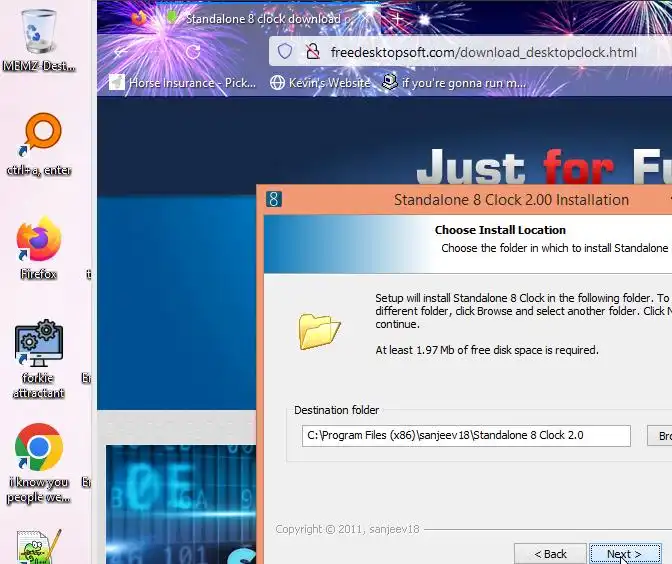This screenshot has height=564, width=672.
Task: Click the installer '8' title bar icon
Action: 273,199
